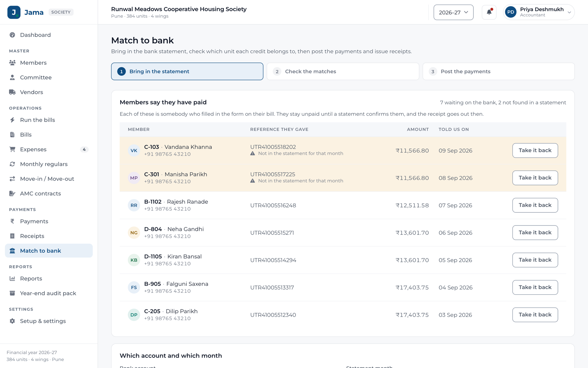
Task: Click the date 03 Sep 2026
Action: pyautogui.click(x=455, y=315)
